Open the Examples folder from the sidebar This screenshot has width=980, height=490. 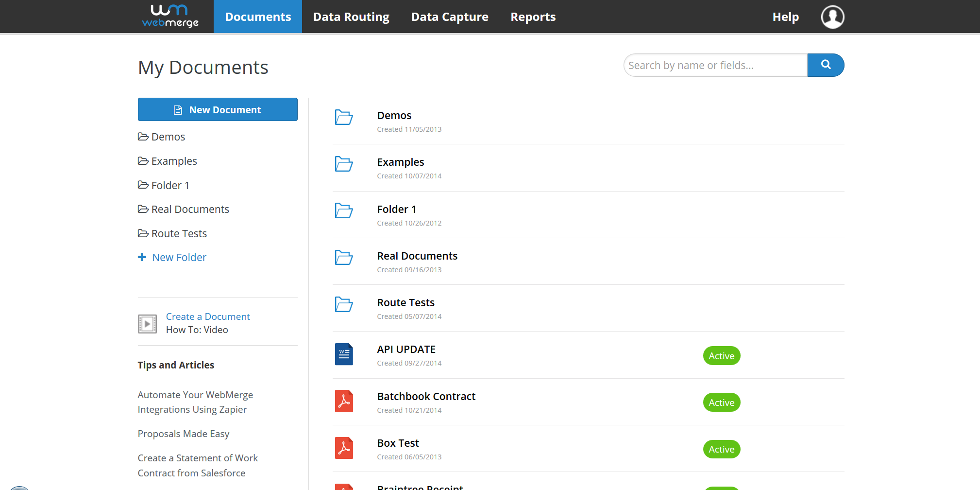click(x=174, y=160)
